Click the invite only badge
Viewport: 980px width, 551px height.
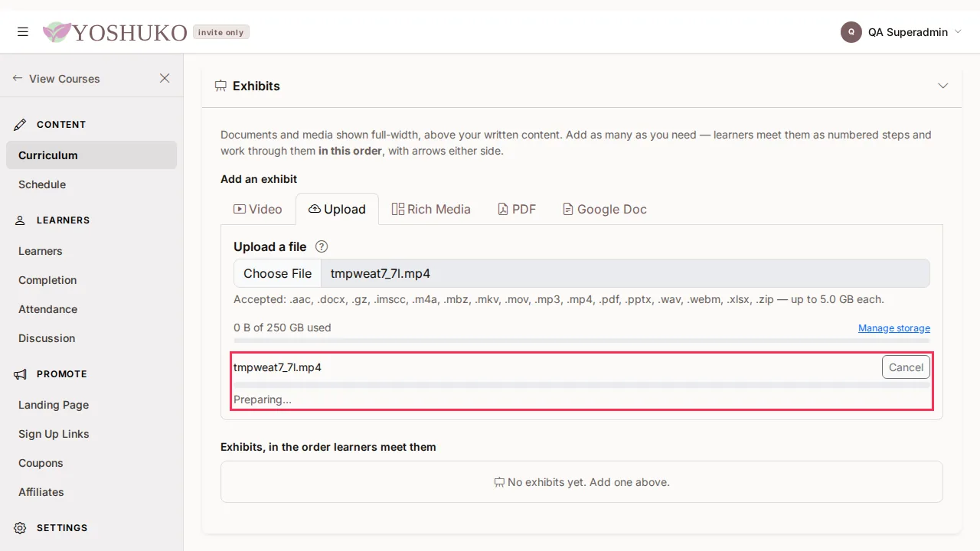click(221, 32)
